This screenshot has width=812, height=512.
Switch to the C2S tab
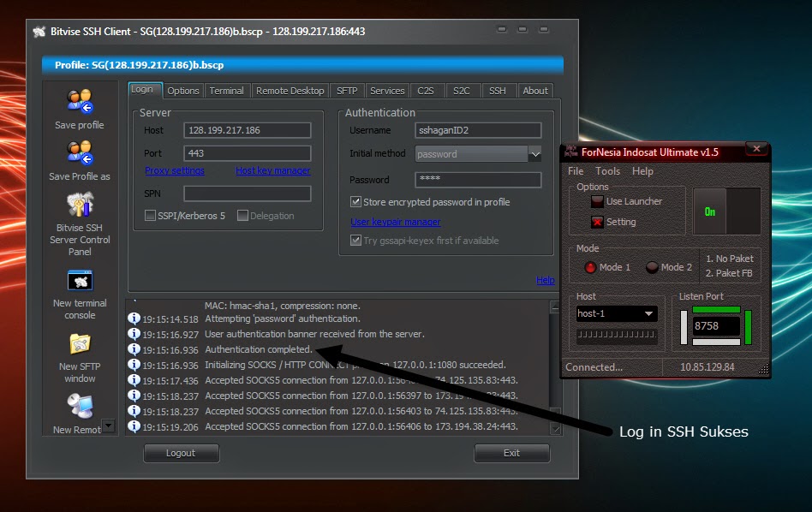426,91
